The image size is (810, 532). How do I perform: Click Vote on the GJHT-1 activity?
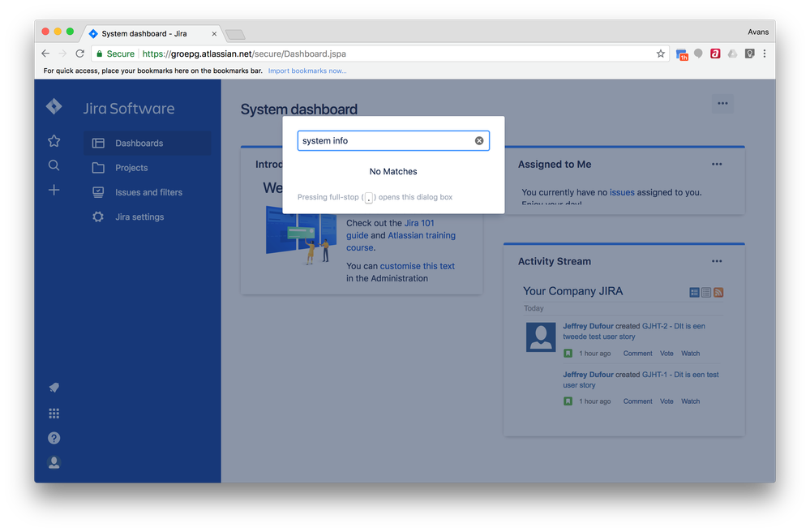[x=666, y=401]
